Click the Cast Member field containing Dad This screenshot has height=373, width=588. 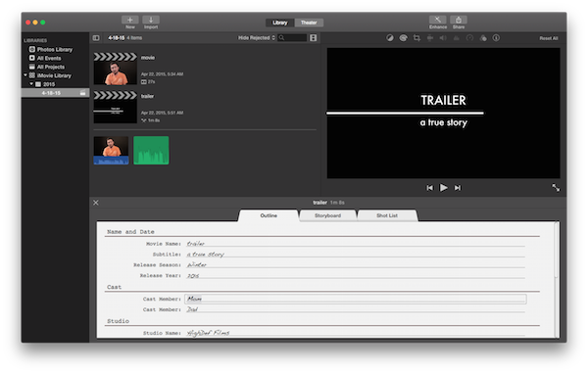[x=356, y=309]
